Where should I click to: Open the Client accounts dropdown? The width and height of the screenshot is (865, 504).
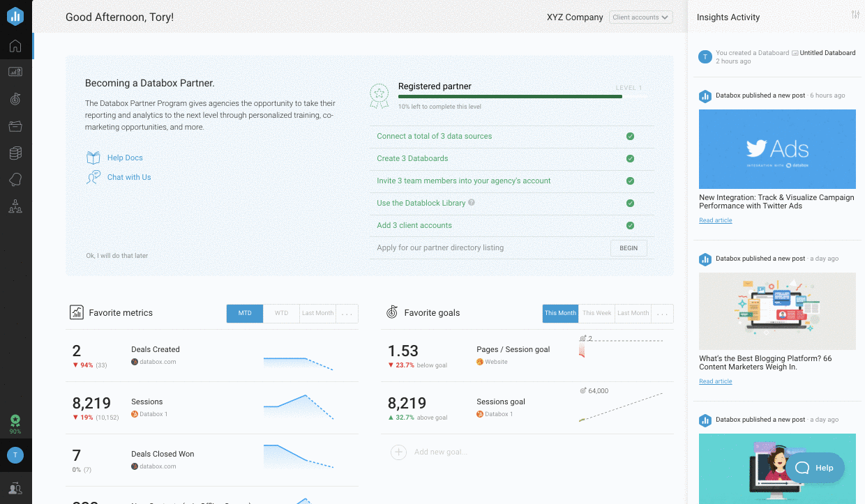(x=640, y=17)
